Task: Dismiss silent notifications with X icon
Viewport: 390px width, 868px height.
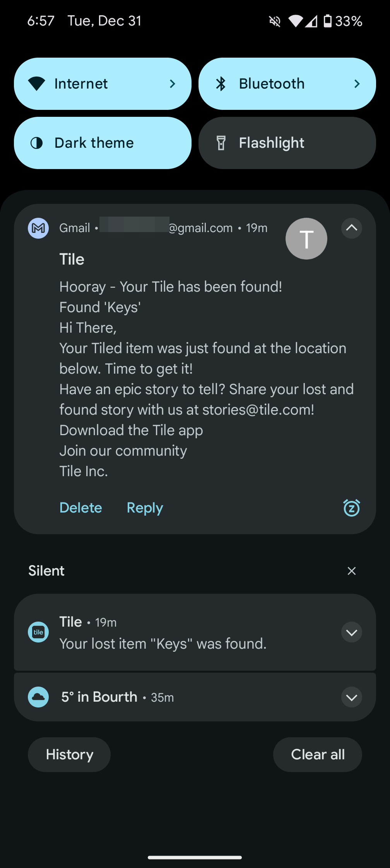Action: click(351, 571)
